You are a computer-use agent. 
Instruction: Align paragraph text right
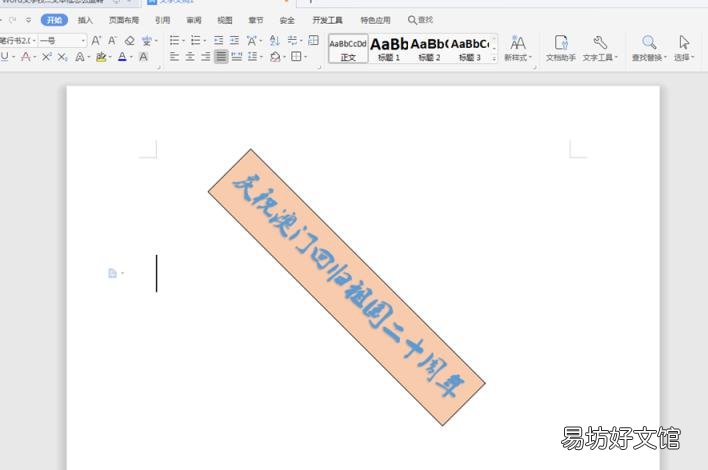205,56
